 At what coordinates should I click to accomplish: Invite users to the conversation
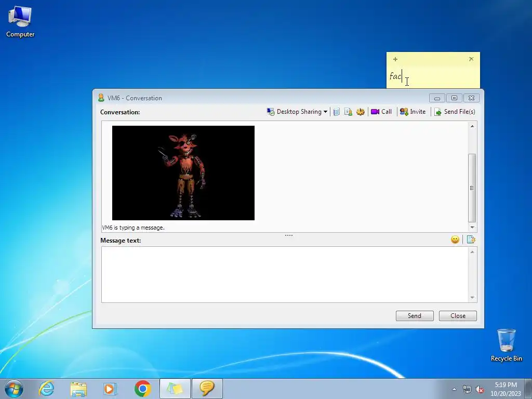click(413, 112)
